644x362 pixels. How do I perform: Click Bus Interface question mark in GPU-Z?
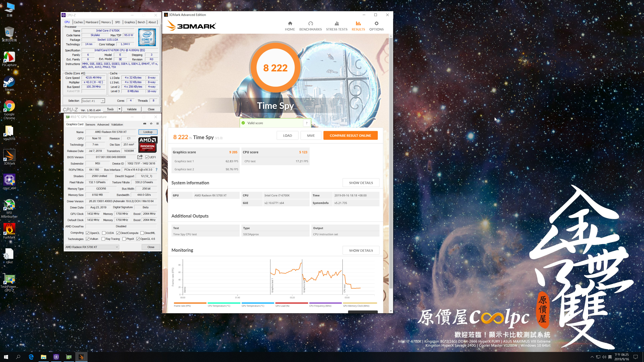tap(156, 170)
